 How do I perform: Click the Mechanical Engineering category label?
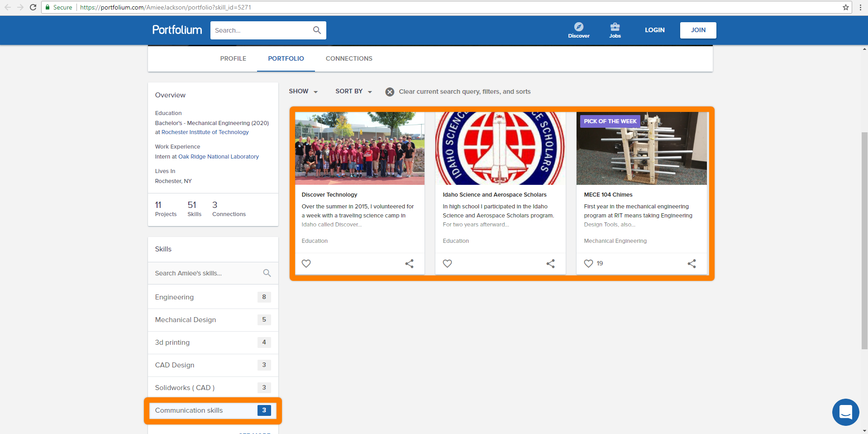(615, 241)
